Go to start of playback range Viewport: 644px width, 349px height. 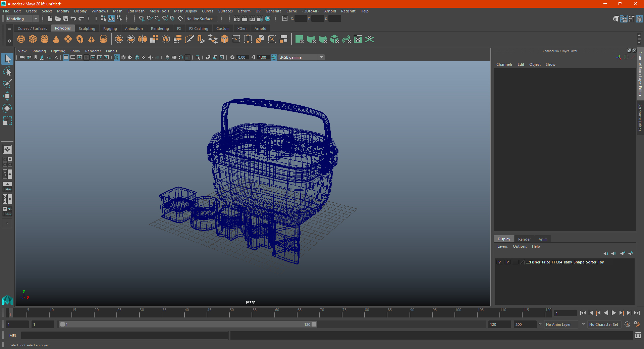(x=583, y=313)
